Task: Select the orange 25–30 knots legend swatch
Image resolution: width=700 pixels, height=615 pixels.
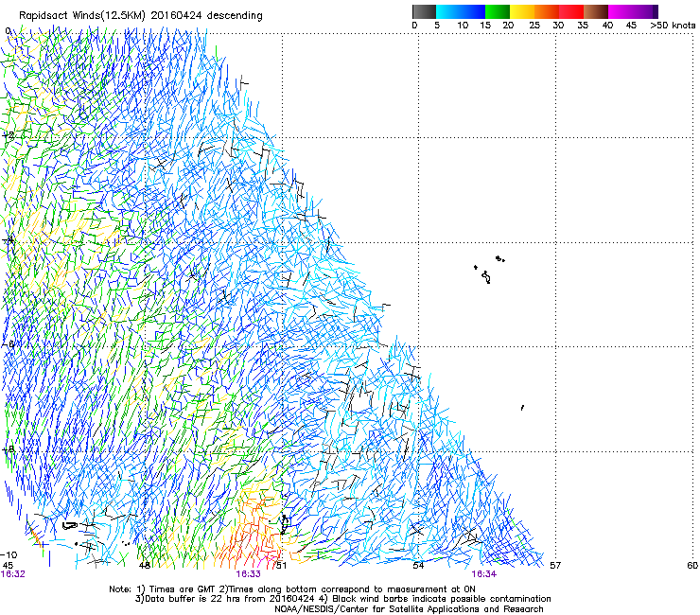Action: click(x=547, y=11)
